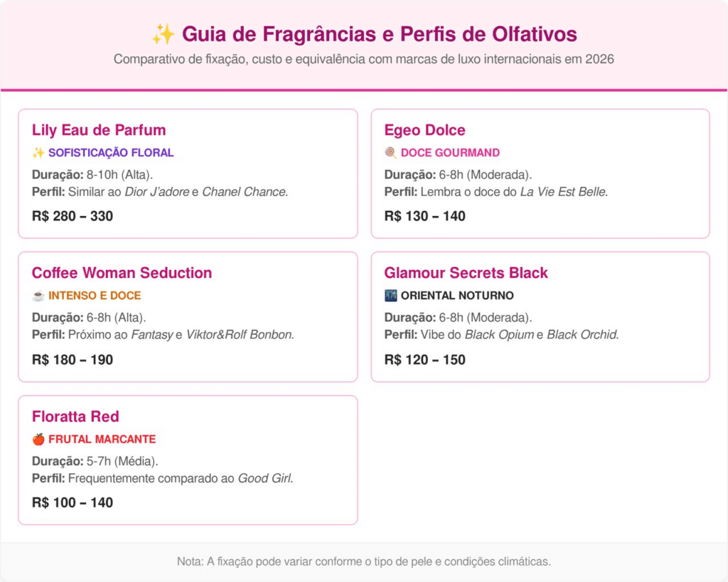The height and width of the screenshot is (582, 728).
Task: Click the Sofisticação Floral category label
Action: tap(111, 153)
